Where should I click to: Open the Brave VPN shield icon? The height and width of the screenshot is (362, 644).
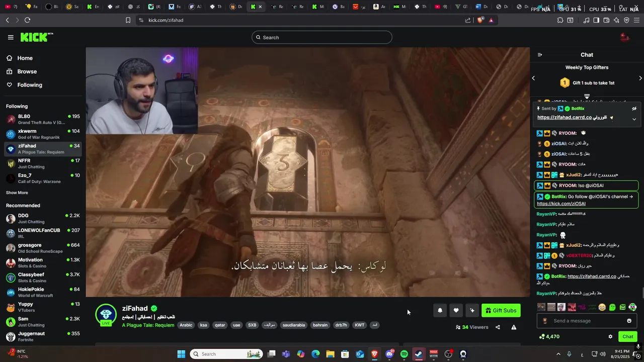626,20
